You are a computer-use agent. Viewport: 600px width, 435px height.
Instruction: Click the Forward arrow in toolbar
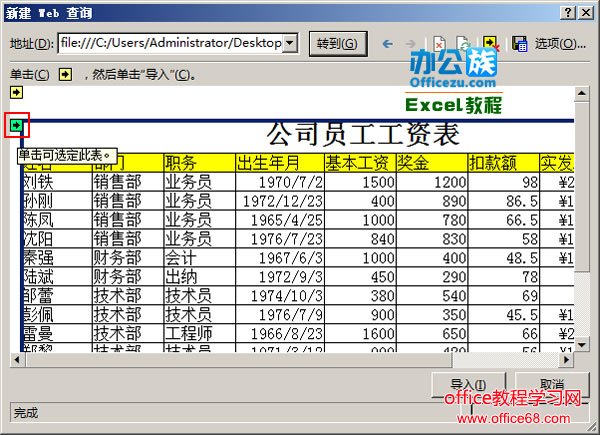410,44
